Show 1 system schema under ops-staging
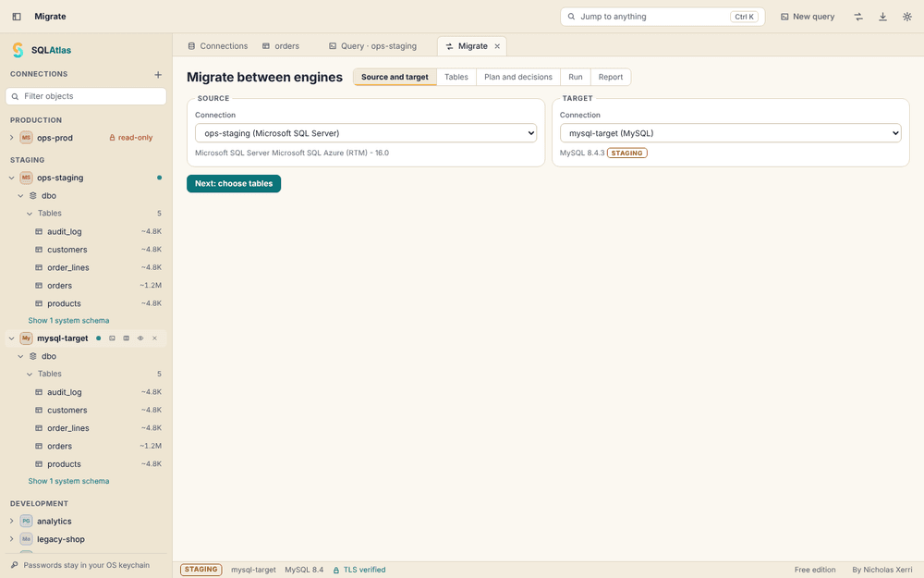The image size is (924, 578). click(68, 320)
